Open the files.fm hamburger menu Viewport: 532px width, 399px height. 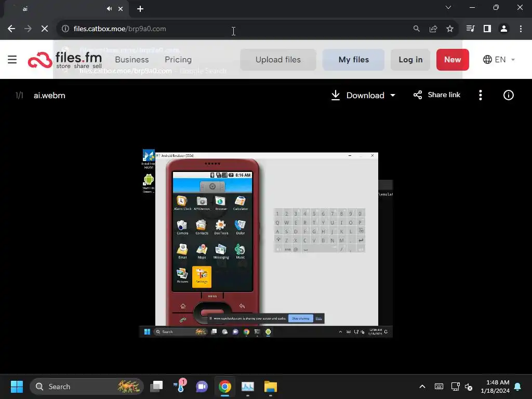click(x=12, y=59)
